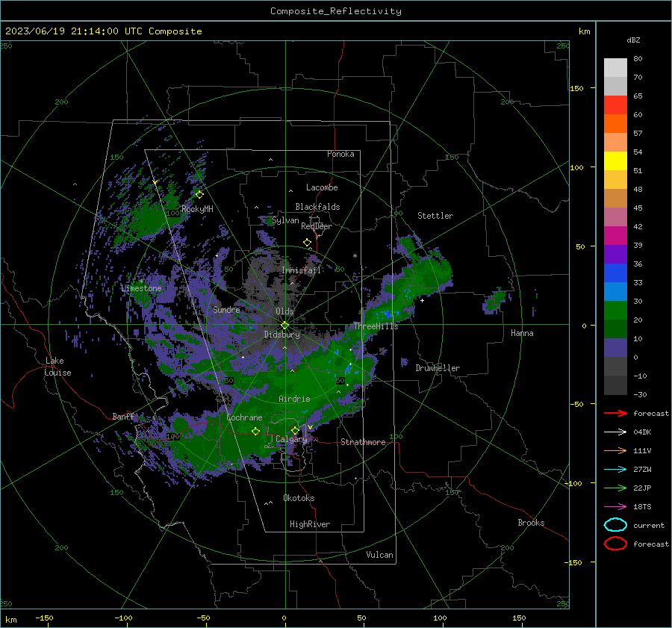Click the 45 dBZ pink swatch
The height and width of the screenshot is (628, 672).
coord(615,217)
